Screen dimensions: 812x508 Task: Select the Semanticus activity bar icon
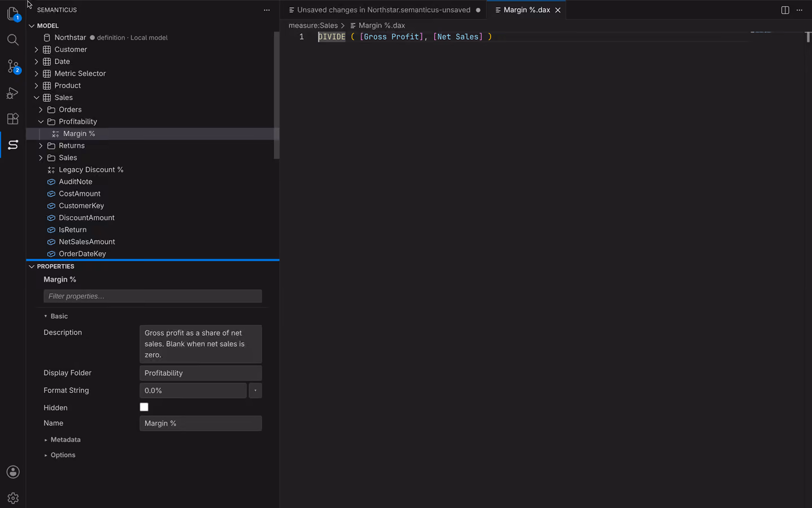coord(13,145)
